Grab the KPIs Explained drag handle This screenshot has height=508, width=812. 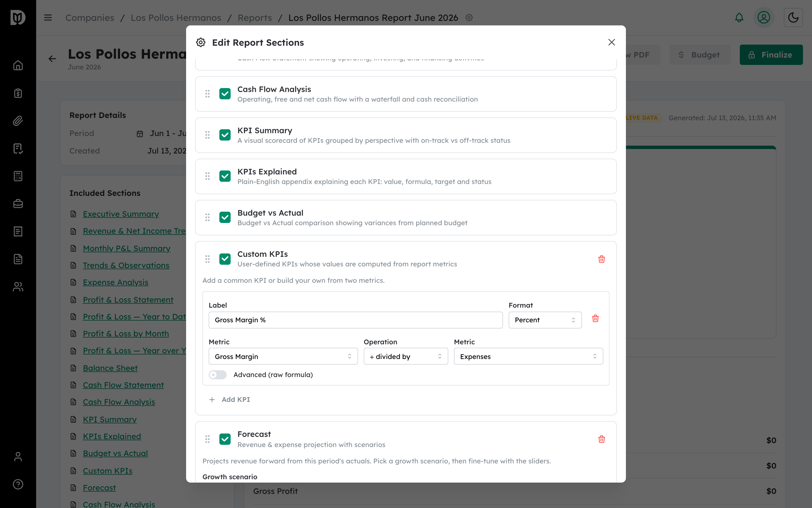(207, 176)
